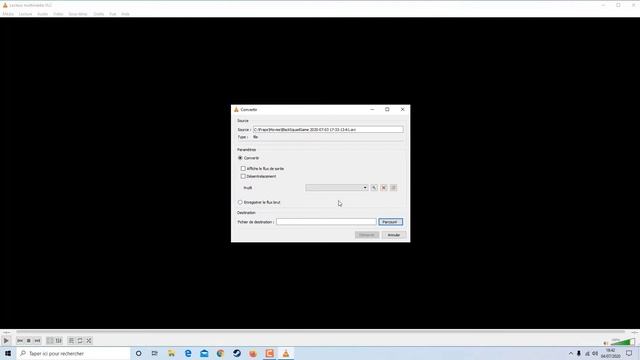Click the Démarrer button
The height and width of the screenshot is (360, 640).
point(367,235)
